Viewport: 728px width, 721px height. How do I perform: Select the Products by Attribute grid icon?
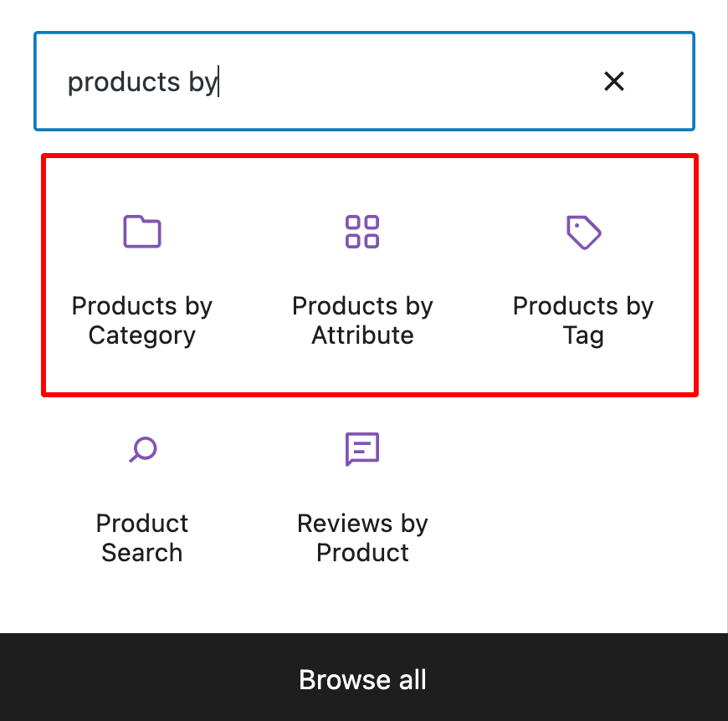362,232
